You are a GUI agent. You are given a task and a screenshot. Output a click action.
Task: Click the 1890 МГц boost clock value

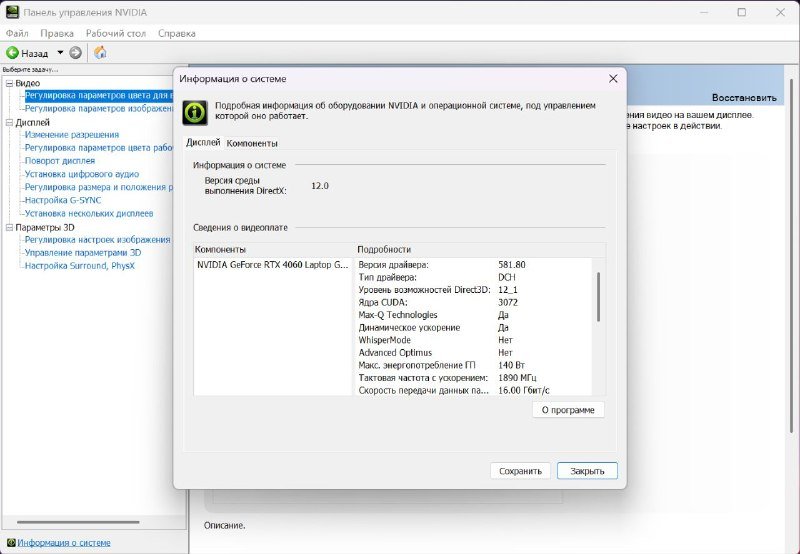[x=517, y=378]
